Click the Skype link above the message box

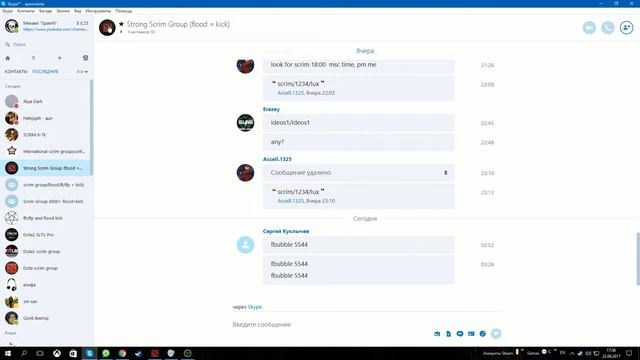[255, 307]
